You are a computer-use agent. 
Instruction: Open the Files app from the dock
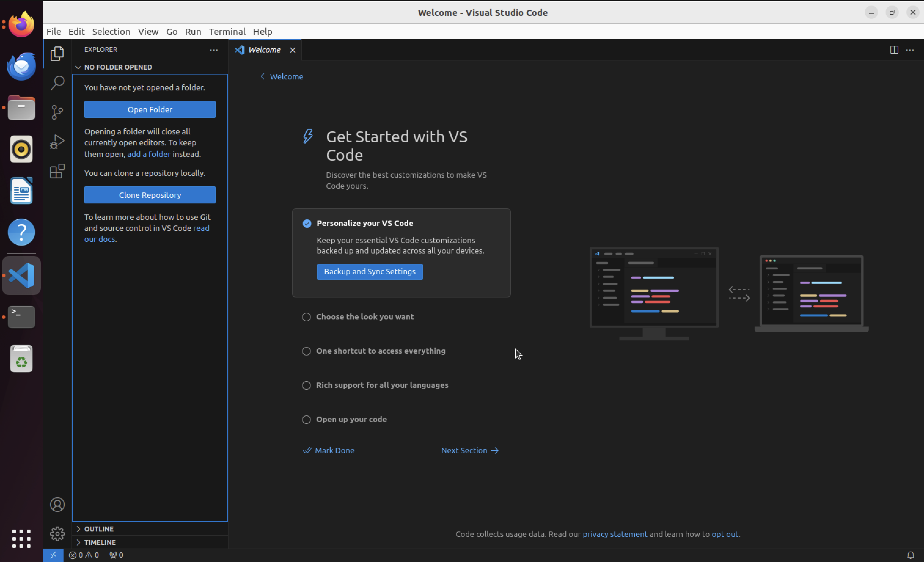(21, 108)
